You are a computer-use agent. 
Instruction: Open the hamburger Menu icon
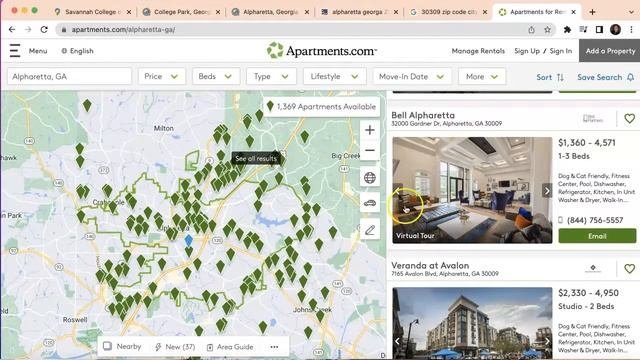pyautogui.click(x=15, y=51)
